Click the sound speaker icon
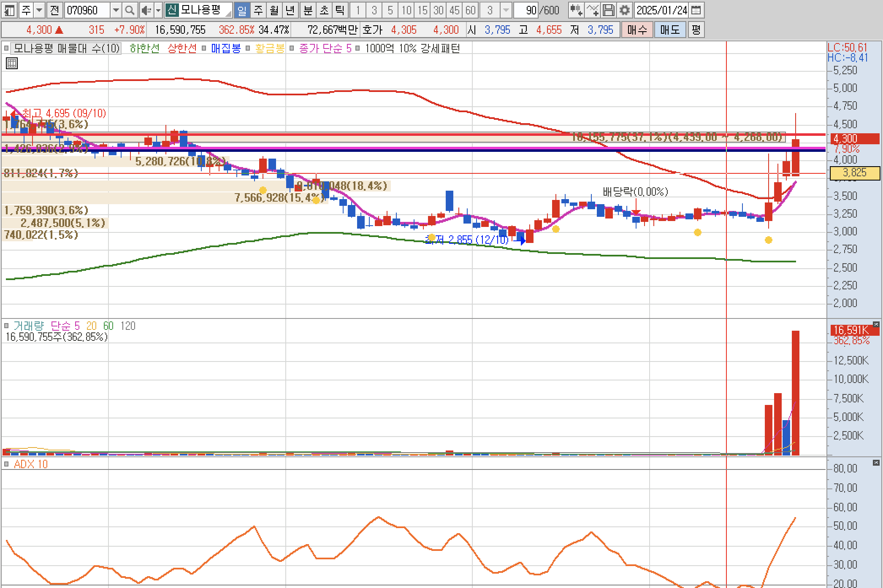 pos(146,10)
